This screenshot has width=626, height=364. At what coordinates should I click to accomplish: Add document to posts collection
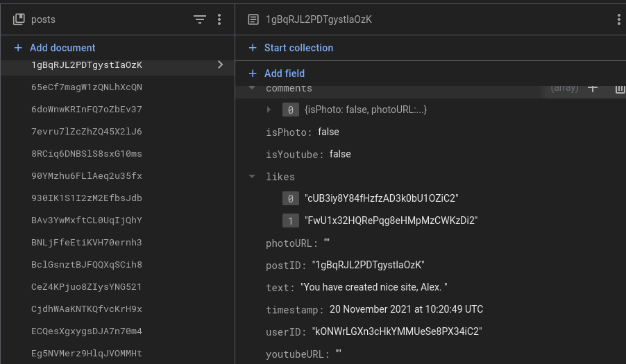[55, 48]
